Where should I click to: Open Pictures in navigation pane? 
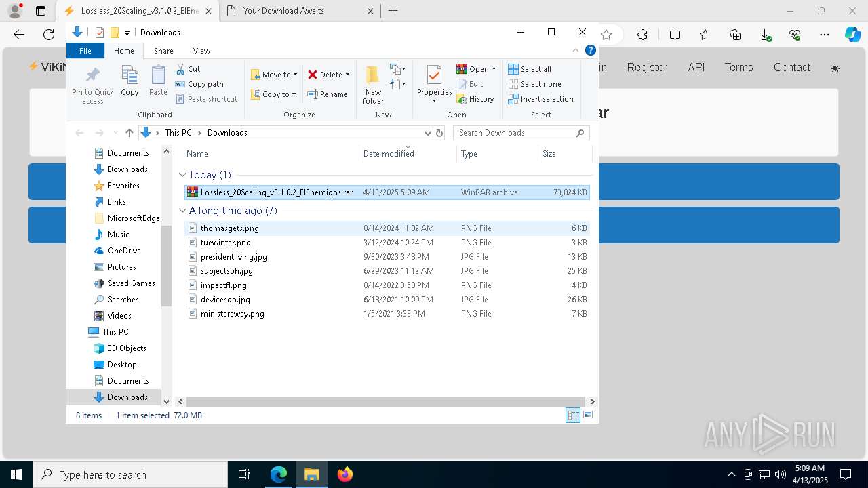pyautogui.click(x=115, y=267)
